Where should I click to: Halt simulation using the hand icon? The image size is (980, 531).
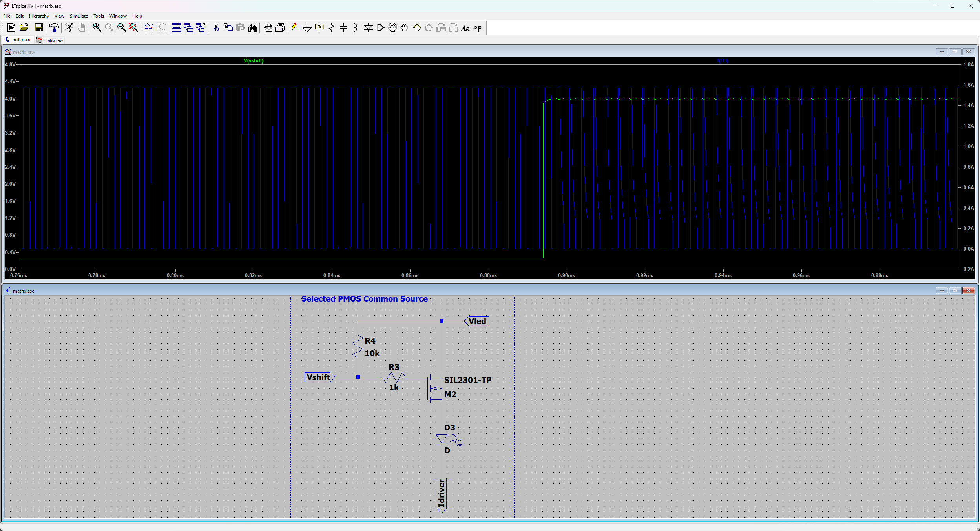pos(82,27)
